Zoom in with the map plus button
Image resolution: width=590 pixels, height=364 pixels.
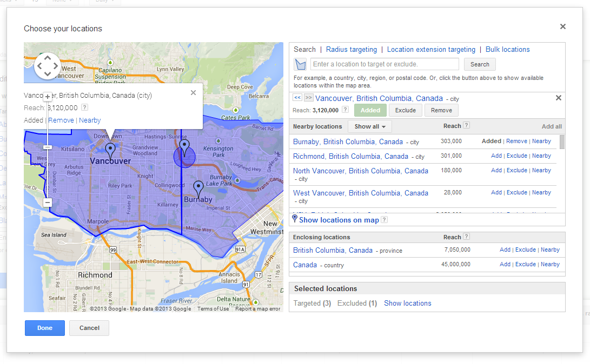click(x=48, y=97)
